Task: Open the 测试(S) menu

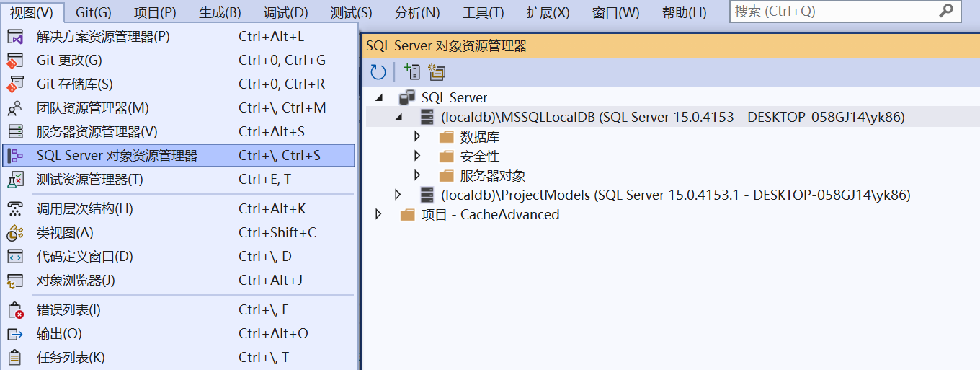Action: point(352,12)
